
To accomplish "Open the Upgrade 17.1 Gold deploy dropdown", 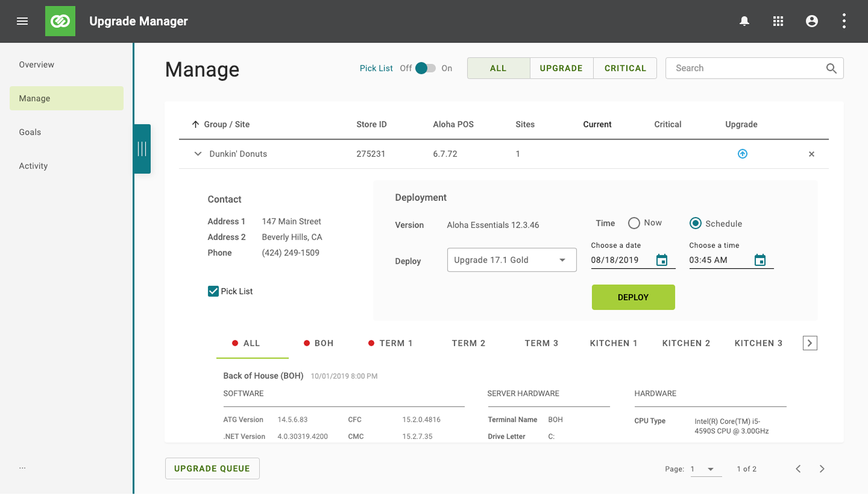I will point(512,260).
